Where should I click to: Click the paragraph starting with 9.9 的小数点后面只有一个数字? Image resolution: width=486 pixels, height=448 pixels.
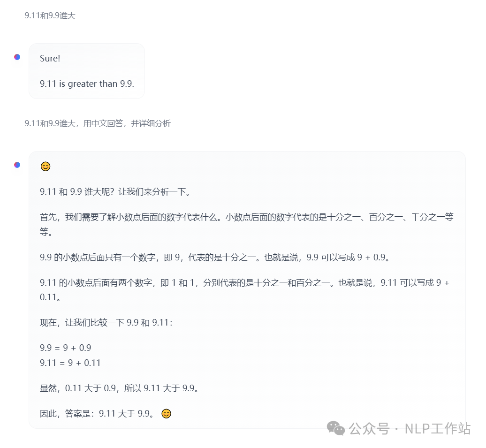tap(215, 258)
